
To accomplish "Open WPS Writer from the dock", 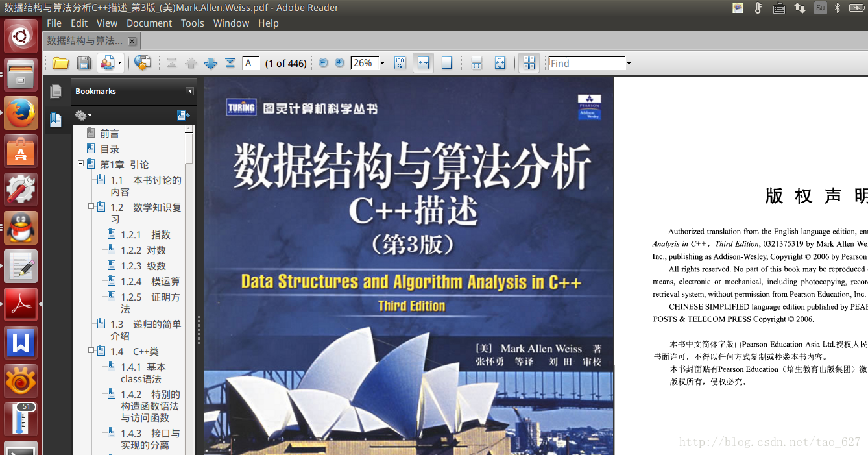I will click(x=21, y=343).
